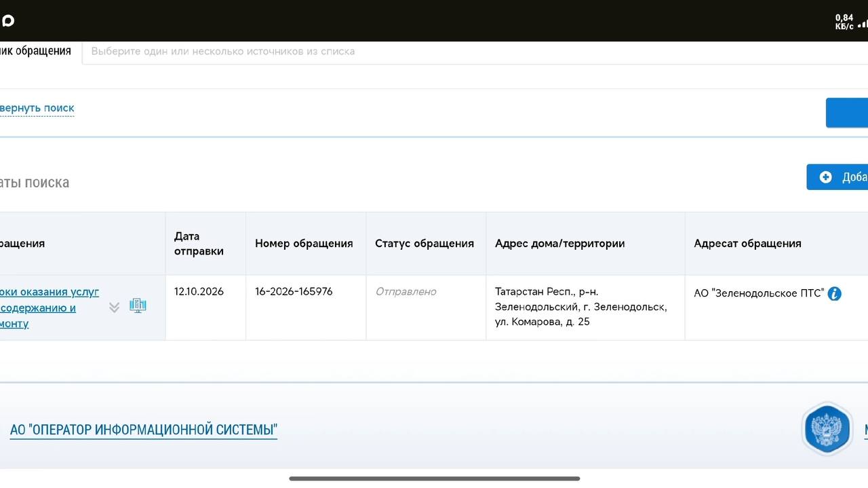
Task: Click the network speed indicator in the status bar
Action: coord(844,22)
